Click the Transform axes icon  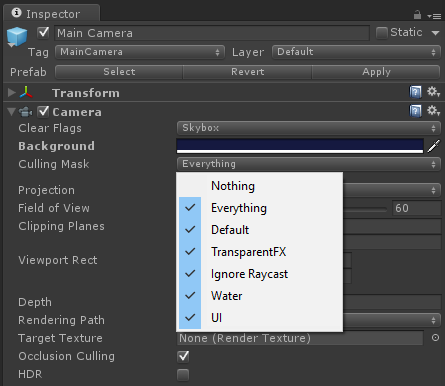(x=26, y=92)
